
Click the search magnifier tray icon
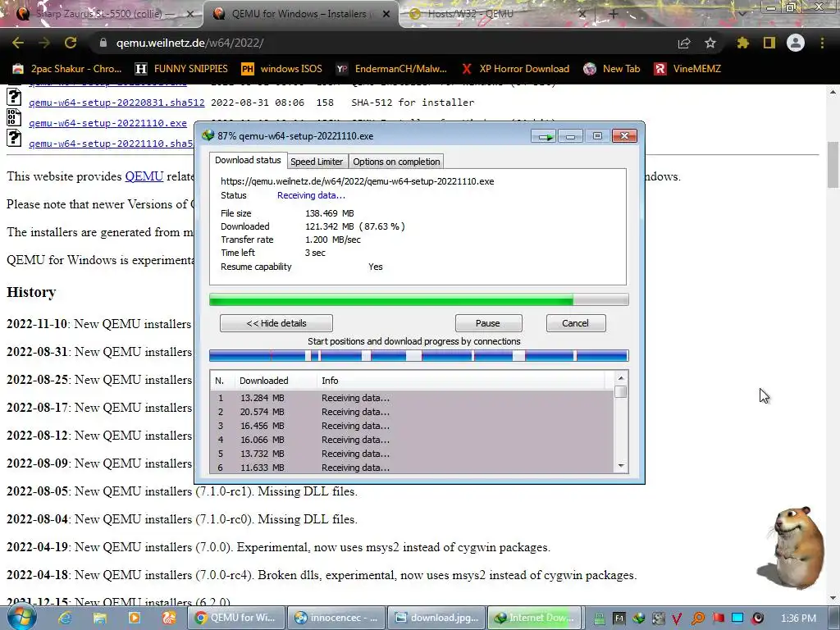[x=697, y=619]
